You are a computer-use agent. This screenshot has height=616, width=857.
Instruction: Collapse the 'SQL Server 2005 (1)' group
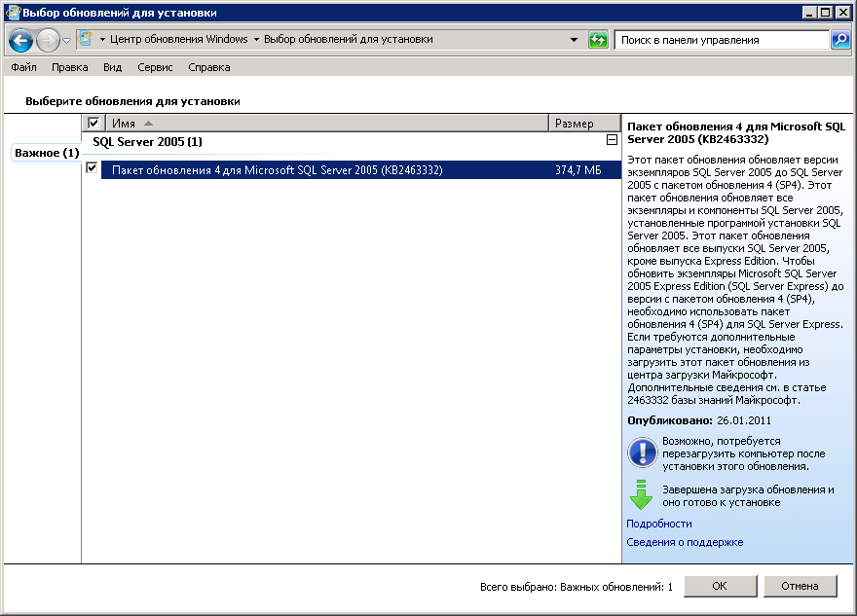click(612, 140)
